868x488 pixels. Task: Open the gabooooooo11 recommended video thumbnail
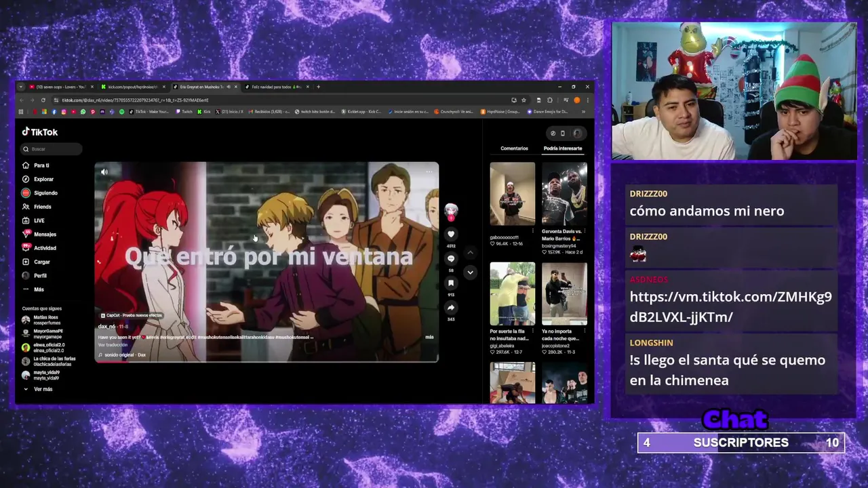[512, 194]
